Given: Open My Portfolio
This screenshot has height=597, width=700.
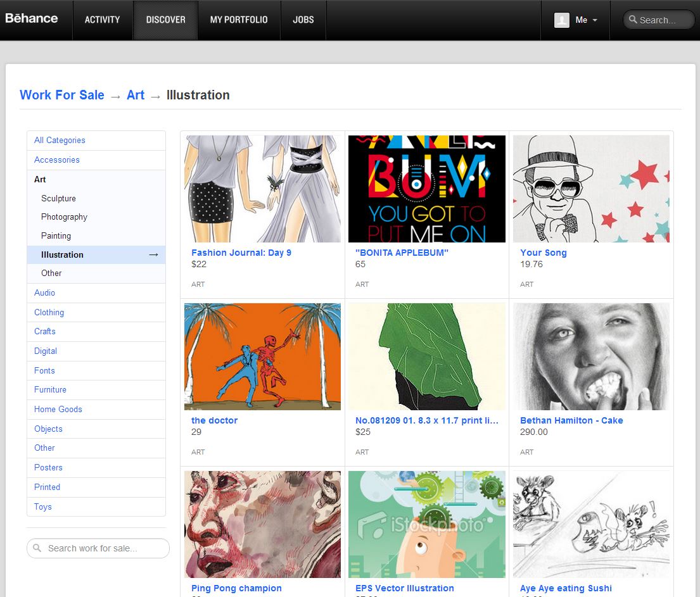Looking at the screenshot, I should (239, 20).
